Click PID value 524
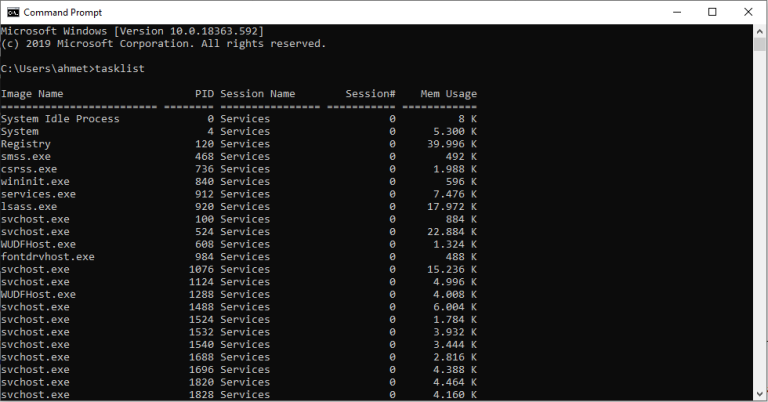The width and height of the screenshot is (768, 402). 204,232
